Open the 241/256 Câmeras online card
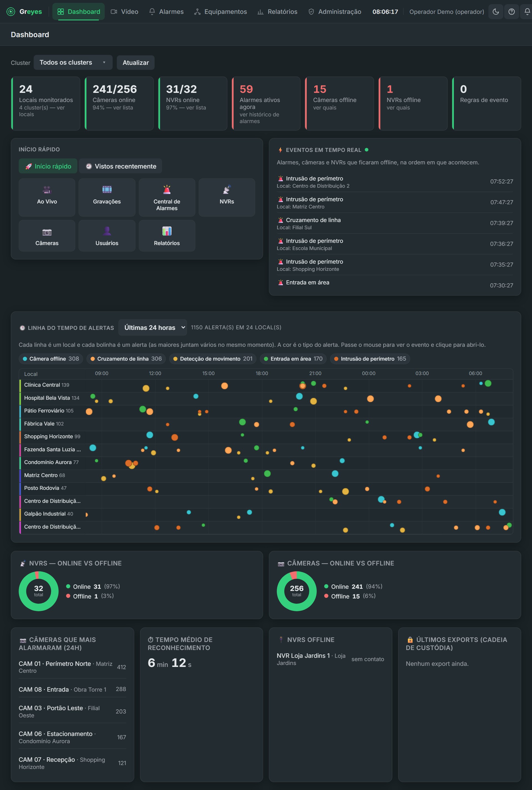The image size is (532, 790). coord(119,103)
